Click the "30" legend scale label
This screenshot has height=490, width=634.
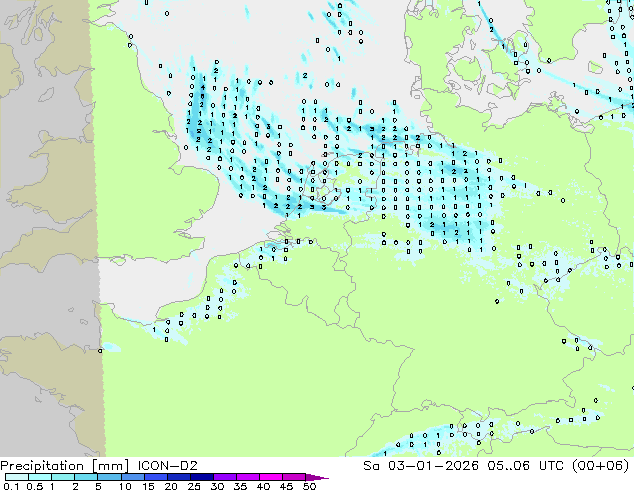(x=217, y=486)
